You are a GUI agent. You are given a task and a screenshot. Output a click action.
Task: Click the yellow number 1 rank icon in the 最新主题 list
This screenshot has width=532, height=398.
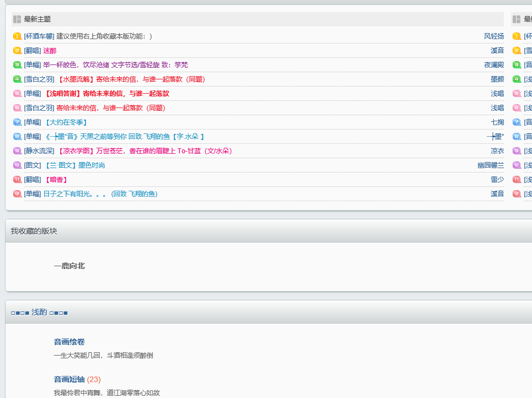[17, 36]
